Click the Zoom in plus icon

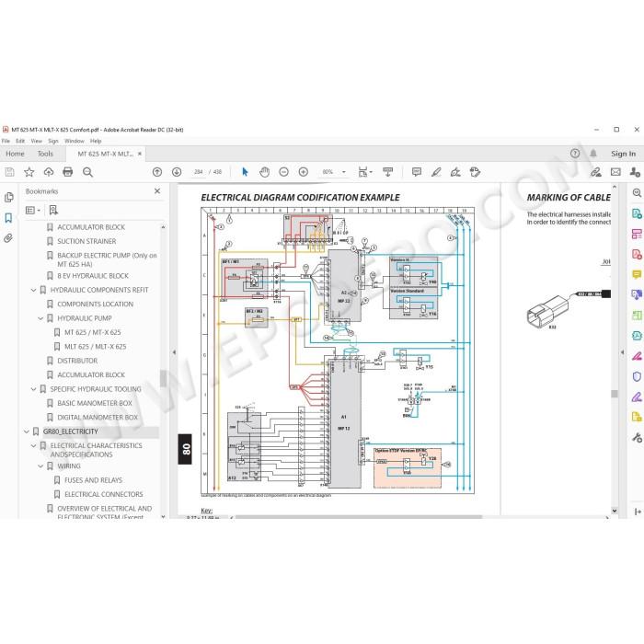tap(304, 172)
